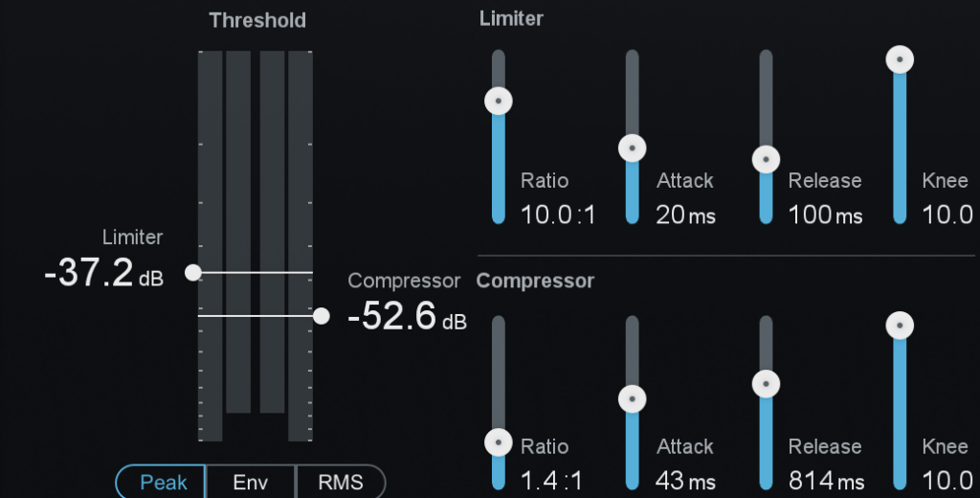The height and width of the screenshot is (498, 980).
Task: Click the Limiter attack 20 ms value
Action: pos(685,215)
